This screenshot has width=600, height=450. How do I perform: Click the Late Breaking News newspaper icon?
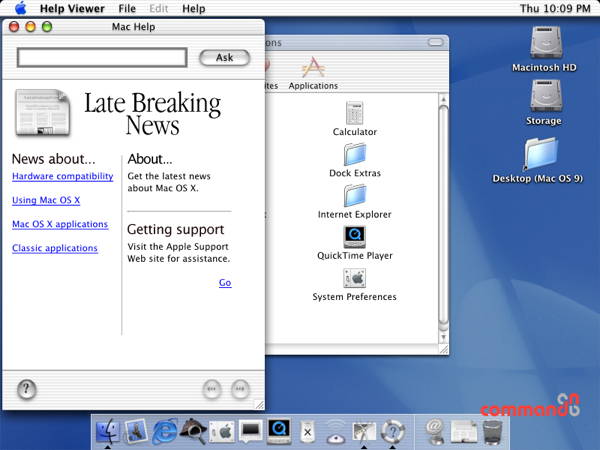point(42,113)
